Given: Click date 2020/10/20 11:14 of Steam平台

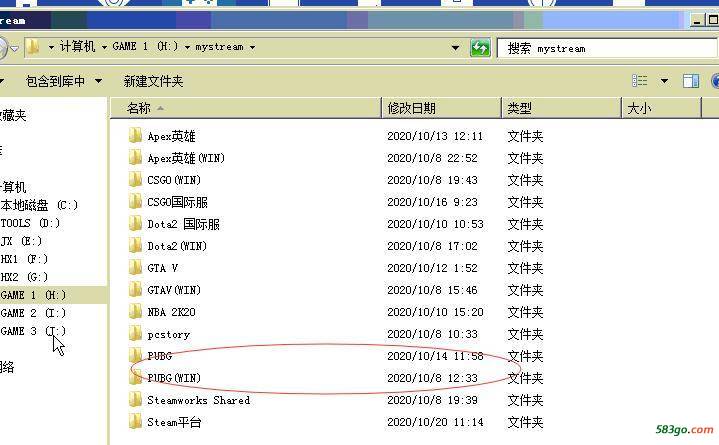Looking at the screenshot, I should [x=435, y=422].
